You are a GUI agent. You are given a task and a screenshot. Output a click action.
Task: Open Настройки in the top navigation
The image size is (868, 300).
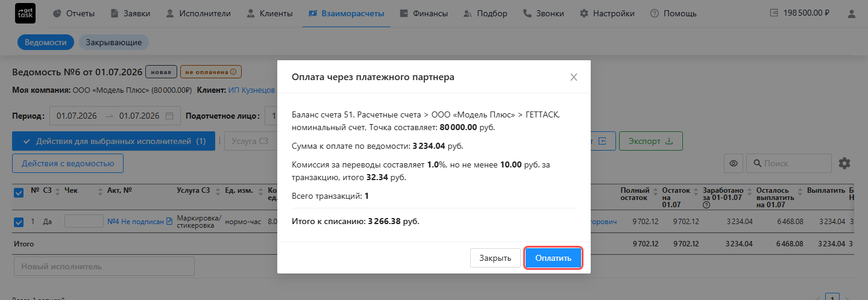click(606, 13)
